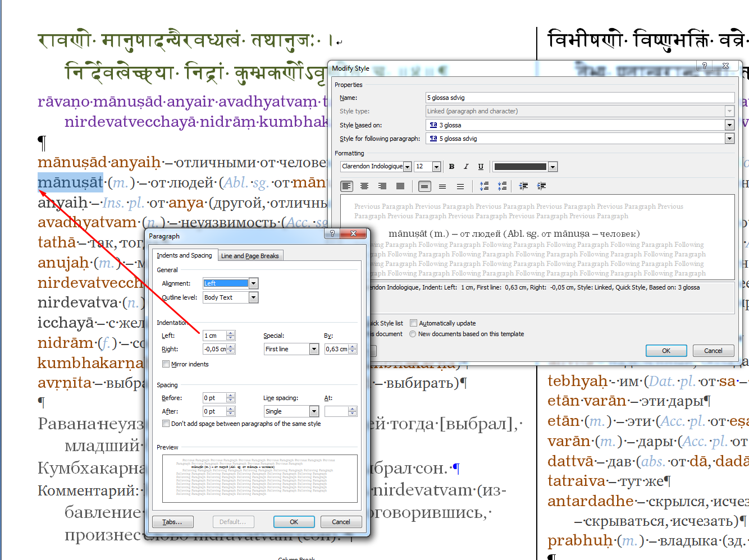Screen dimensions: 749x560
Task: Select Center alignment icon
Action: click(x=364, y=186)
